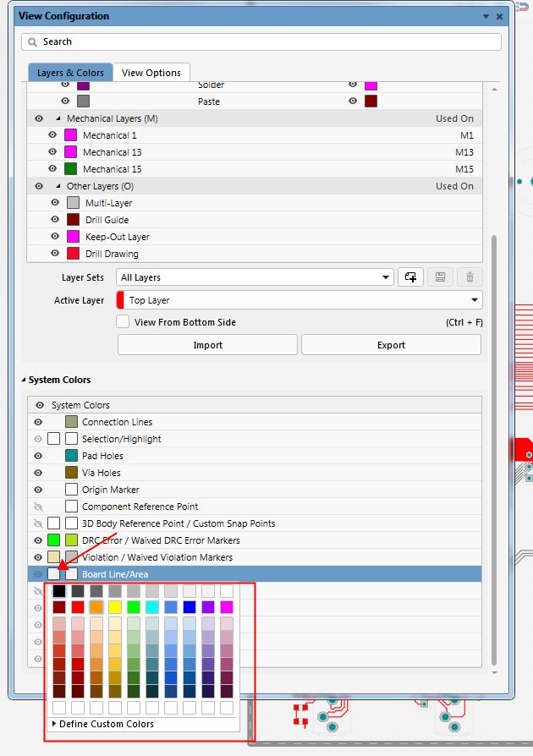Hide the Drill Guide layer
Viewport: 533px width, 756px height.
55,219
